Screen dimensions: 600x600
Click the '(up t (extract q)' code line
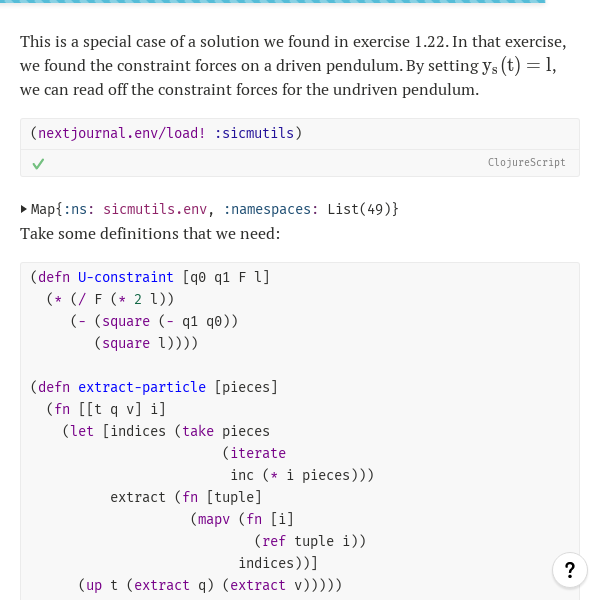210,585
